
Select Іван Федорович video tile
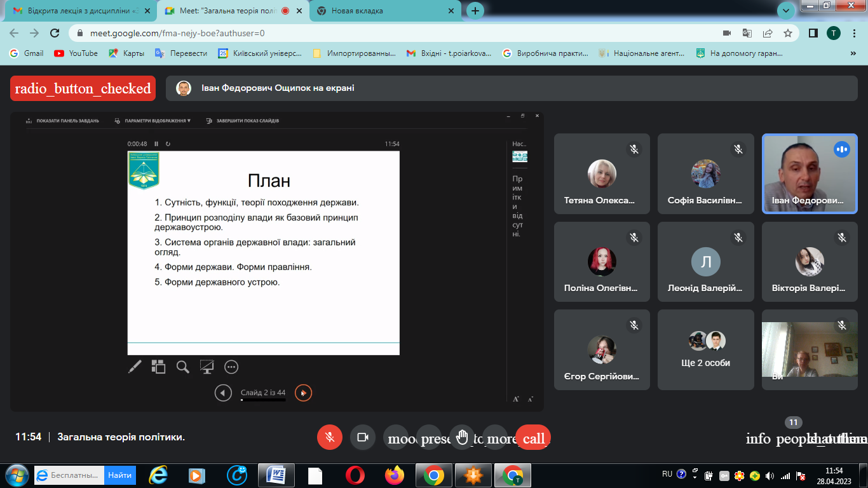(810, 173)
